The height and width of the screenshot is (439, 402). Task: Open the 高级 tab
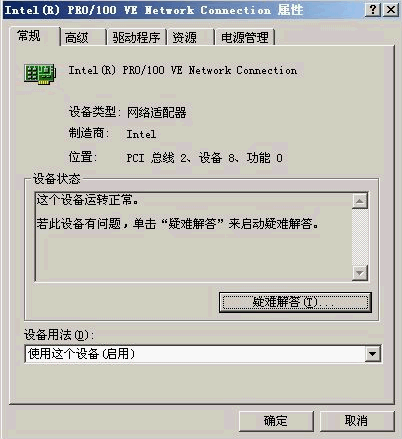pyautogui.click(x=76, y=37)
